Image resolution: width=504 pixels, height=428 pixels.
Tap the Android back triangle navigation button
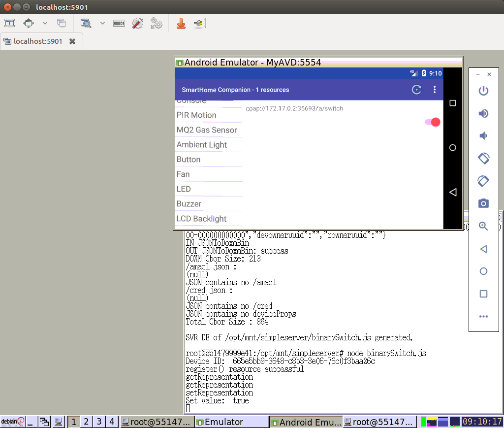tap(453, 192)
